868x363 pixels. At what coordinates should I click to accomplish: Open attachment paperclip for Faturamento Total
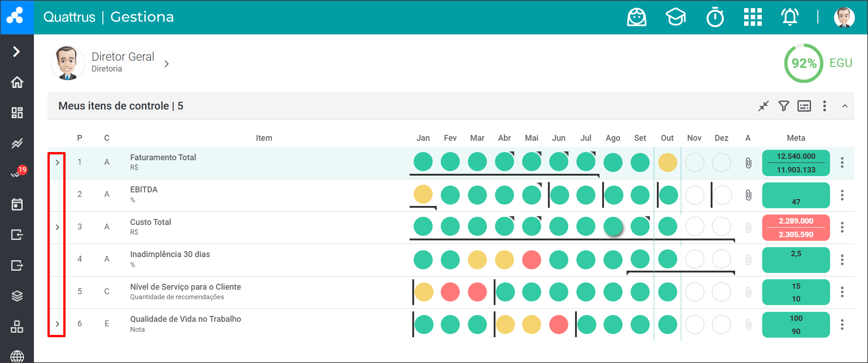749,162
